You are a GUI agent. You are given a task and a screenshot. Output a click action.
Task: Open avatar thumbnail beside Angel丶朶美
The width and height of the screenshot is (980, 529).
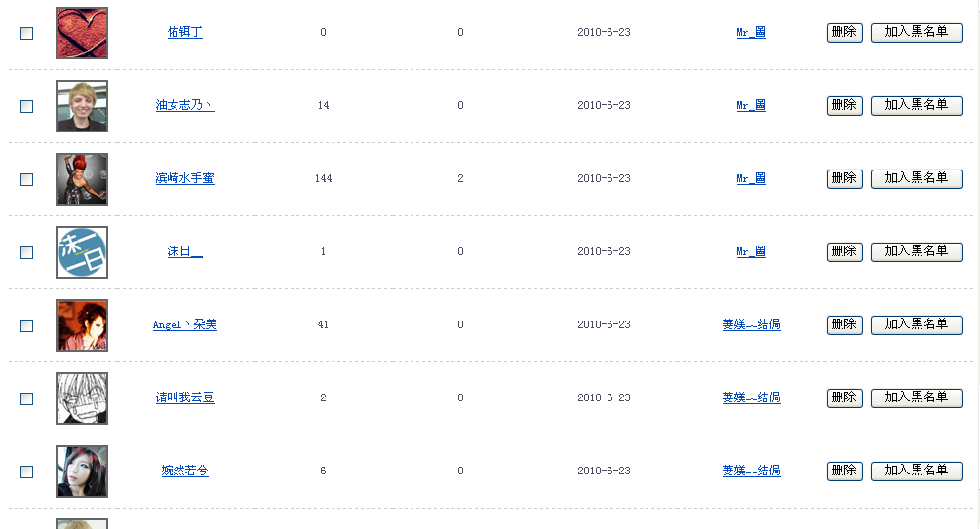[82, 325]
